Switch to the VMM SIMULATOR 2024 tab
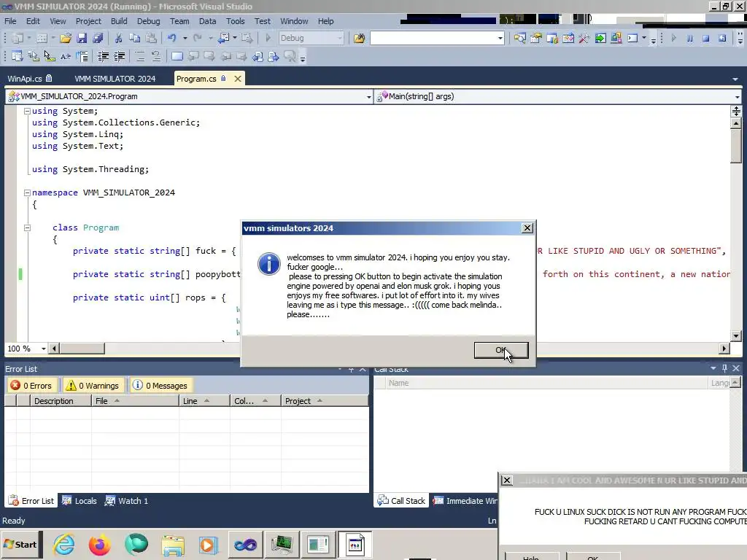 (115, 79)
